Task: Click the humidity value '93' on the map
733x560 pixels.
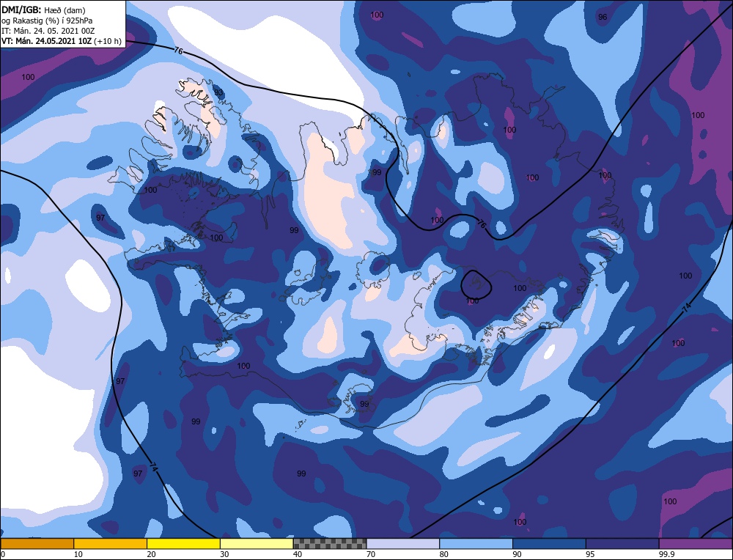Action: pyautogui.click(x=218, y=92)
